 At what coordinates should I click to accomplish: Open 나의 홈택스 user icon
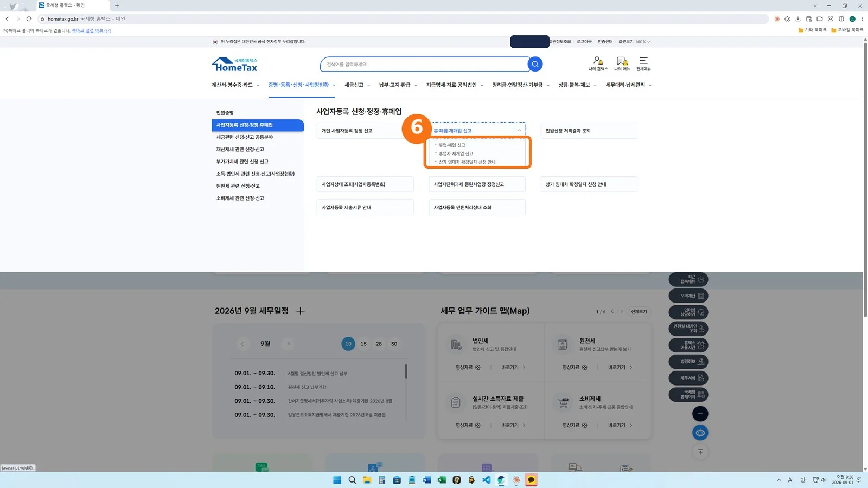pos(598,63)
